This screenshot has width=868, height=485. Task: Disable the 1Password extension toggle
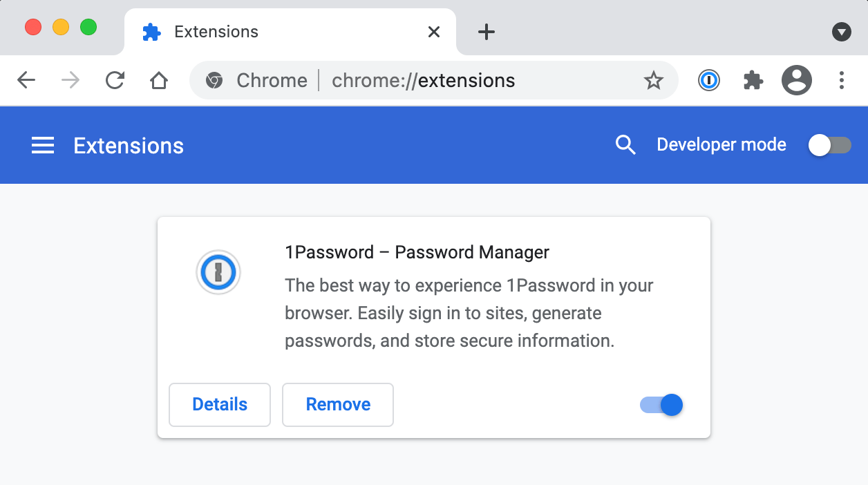click(661, 405)
